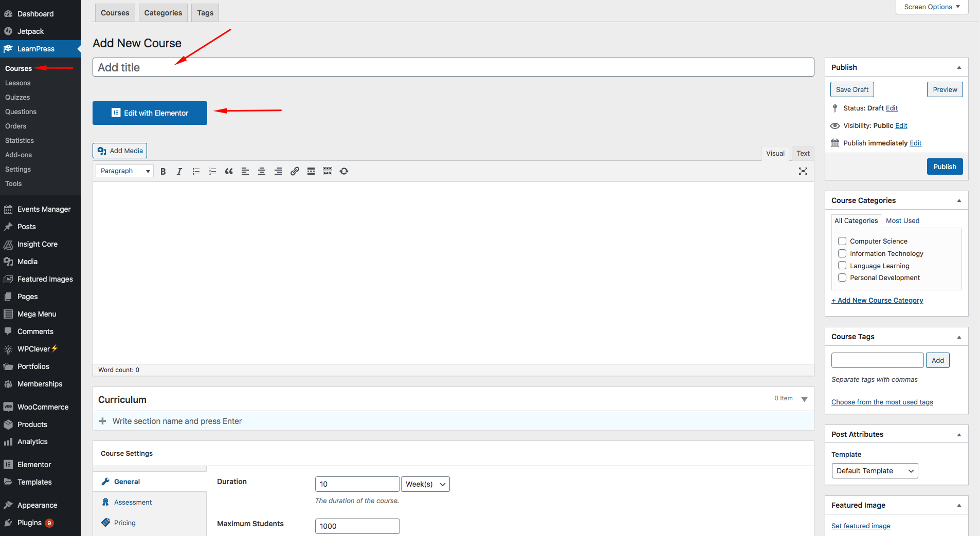Image resolution: width=980 pixels, height=536 pixels.
Task: Click the Italic formatting icon
Action: [179, 171]
